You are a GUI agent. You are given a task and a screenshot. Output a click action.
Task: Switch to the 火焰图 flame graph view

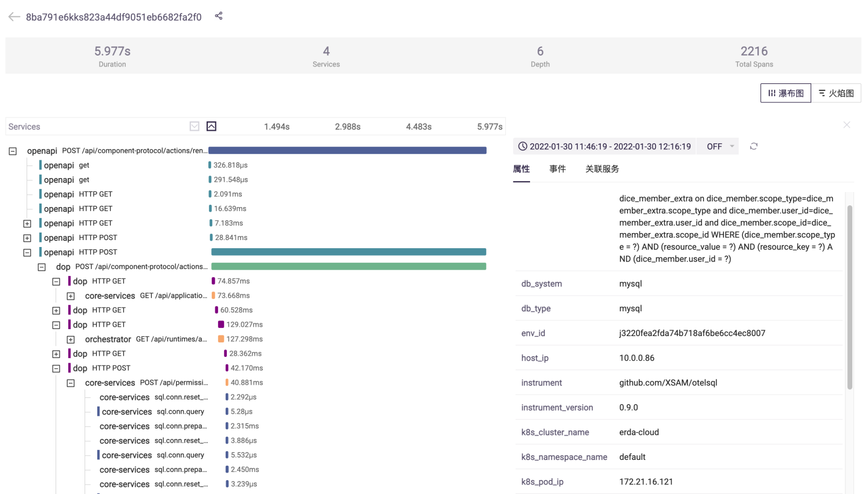(836, 93)
